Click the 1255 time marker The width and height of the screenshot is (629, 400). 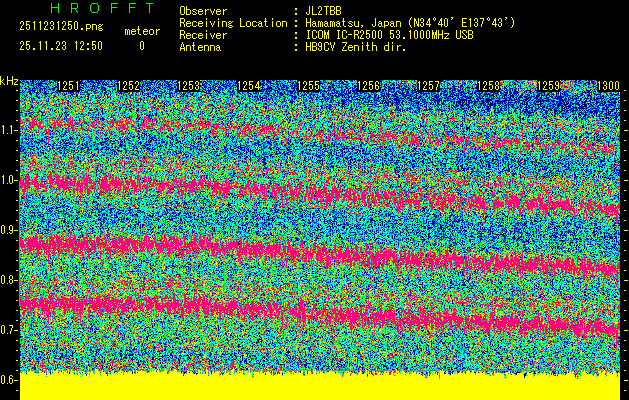(309, 87)
